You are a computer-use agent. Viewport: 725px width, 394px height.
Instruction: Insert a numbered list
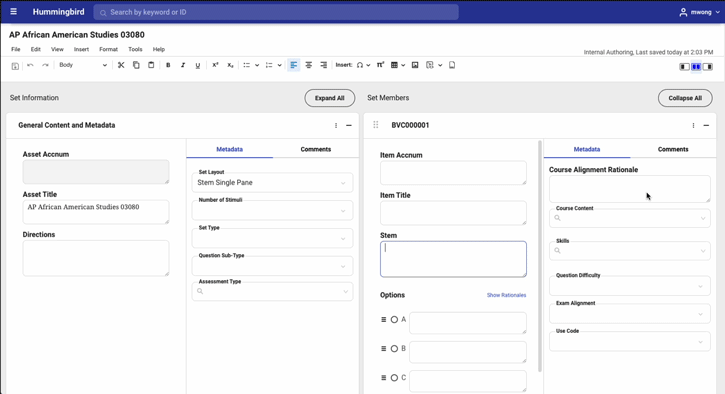(269, 65)
